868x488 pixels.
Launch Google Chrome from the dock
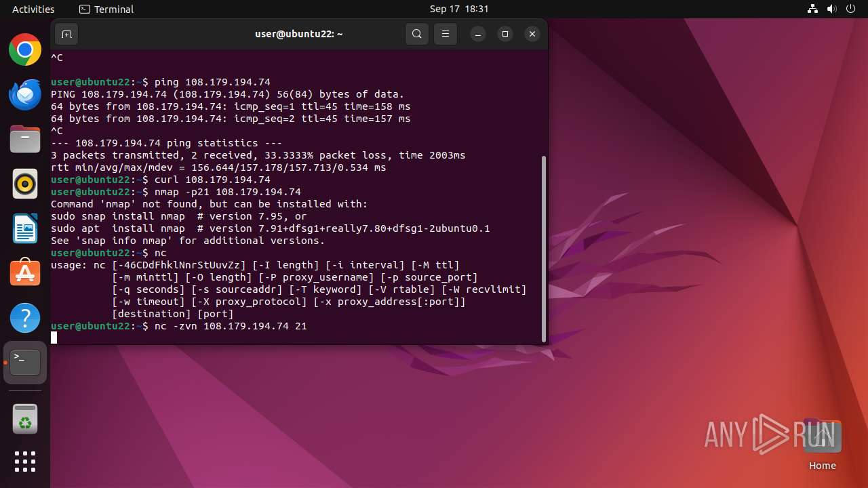[x=25, y=49]
